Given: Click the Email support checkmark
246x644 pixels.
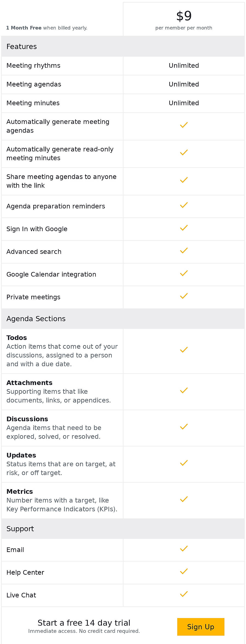Looking at the screenshot, I should pos(184,549).
